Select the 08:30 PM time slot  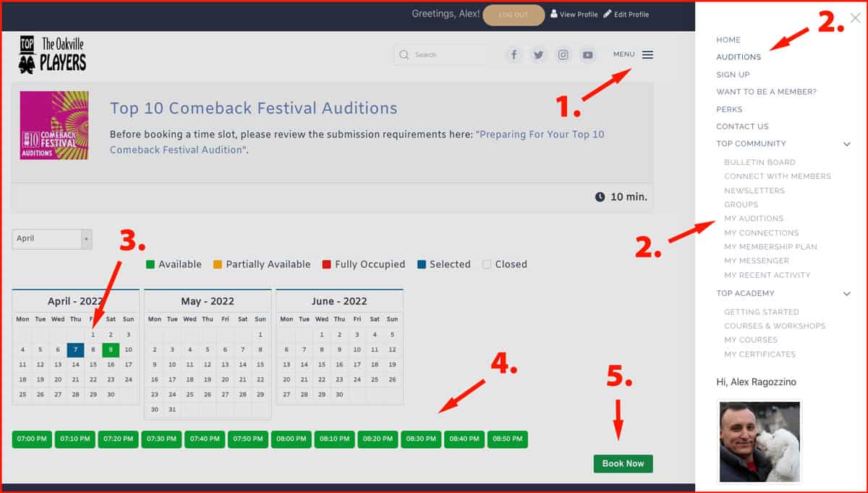point(421,439)
